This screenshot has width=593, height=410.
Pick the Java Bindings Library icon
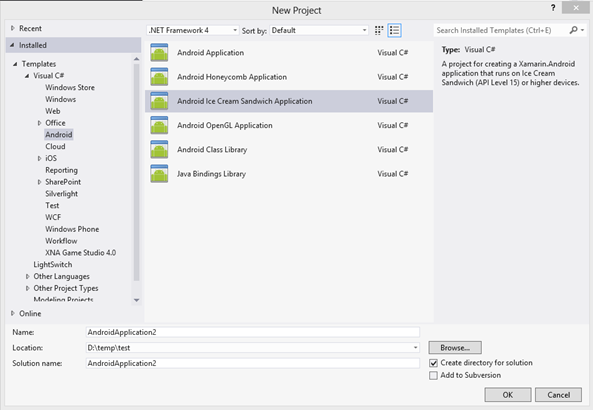click(x=159, y=174)
